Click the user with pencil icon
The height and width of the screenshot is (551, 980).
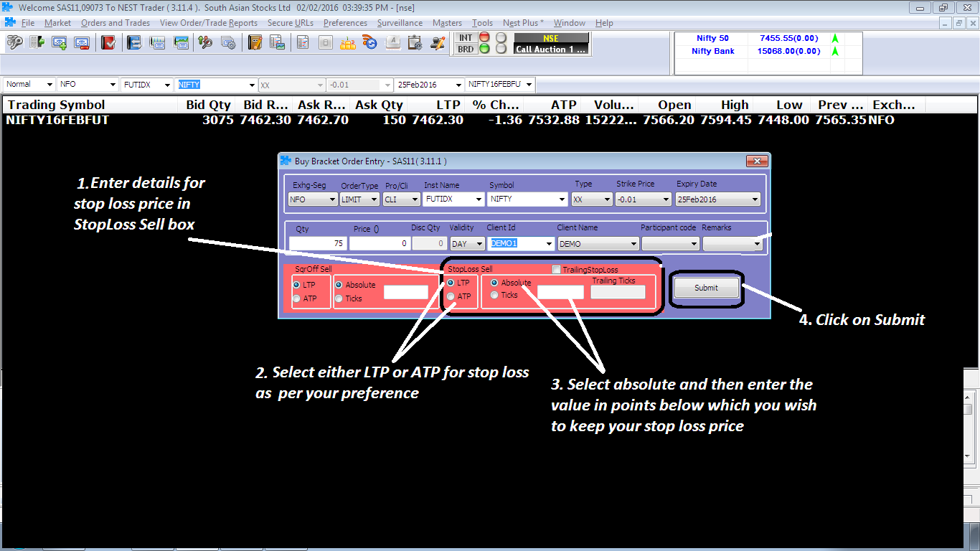click(438, 43)
